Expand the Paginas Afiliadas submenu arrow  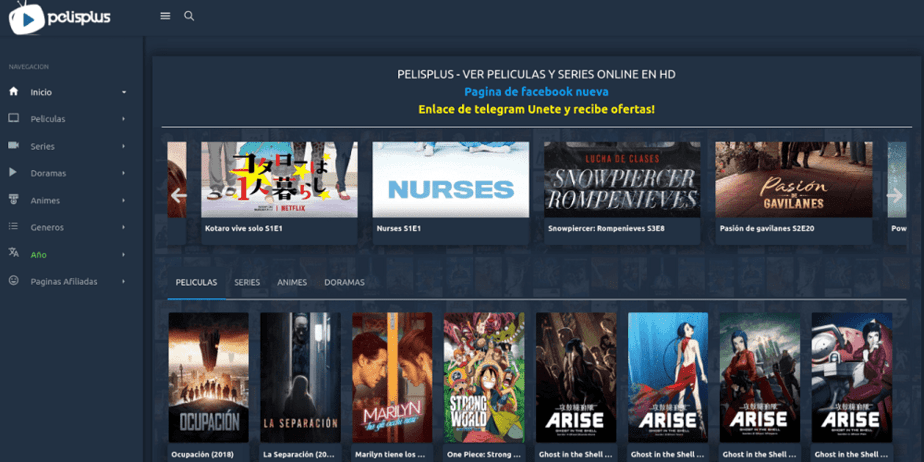point(124,282)
